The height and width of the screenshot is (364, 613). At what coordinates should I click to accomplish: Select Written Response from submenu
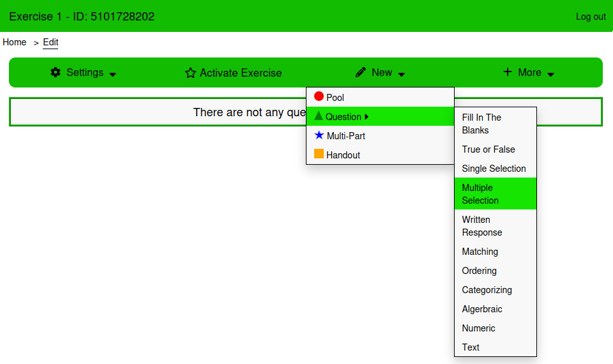[491, 225]
